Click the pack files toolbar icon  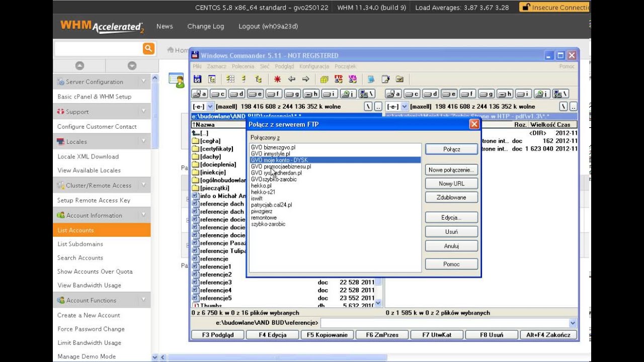[x=325, y=79]
